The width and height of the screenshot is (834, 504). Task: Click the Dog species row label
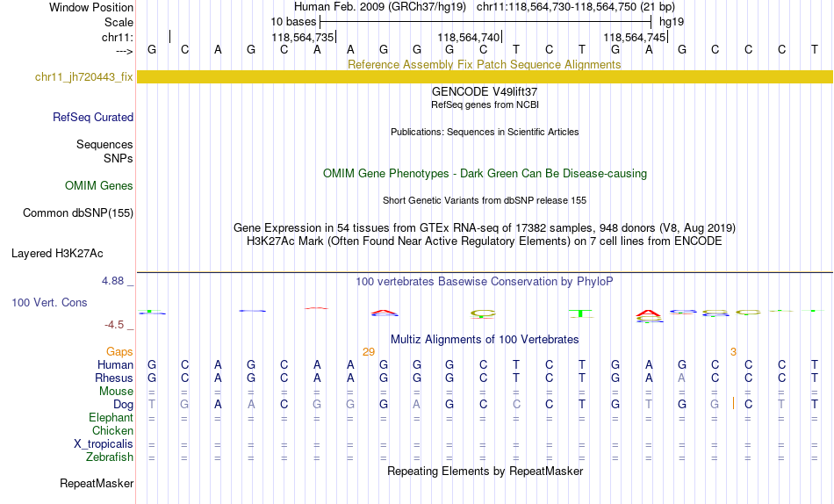pyautogui.click(x=123, y=405)
